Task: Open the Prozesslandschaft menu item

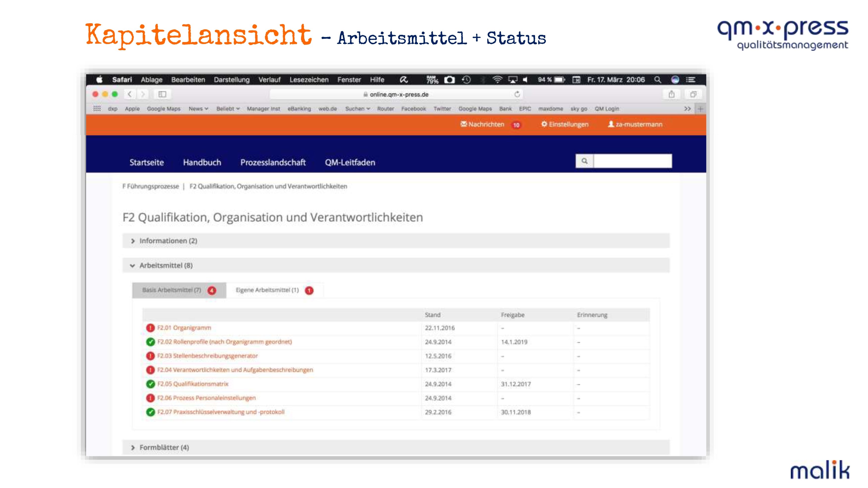Action: coord(273,162)
